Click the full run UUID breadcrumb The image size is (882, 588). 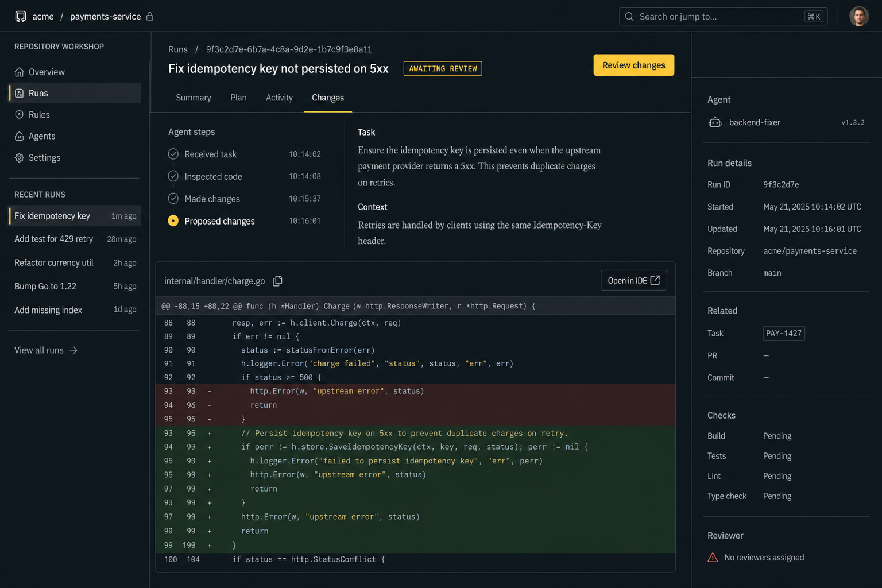pos(289,49)
